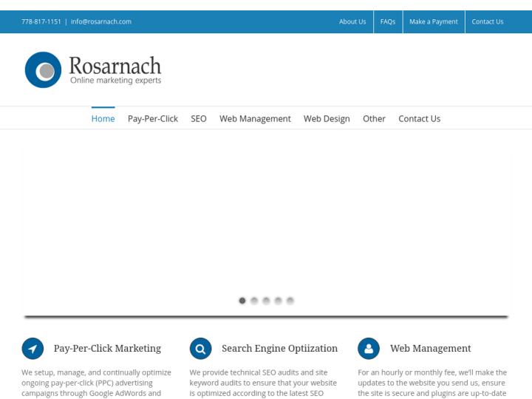Select the third slider pagination dot
532x399 pixels.
point(266,301)
